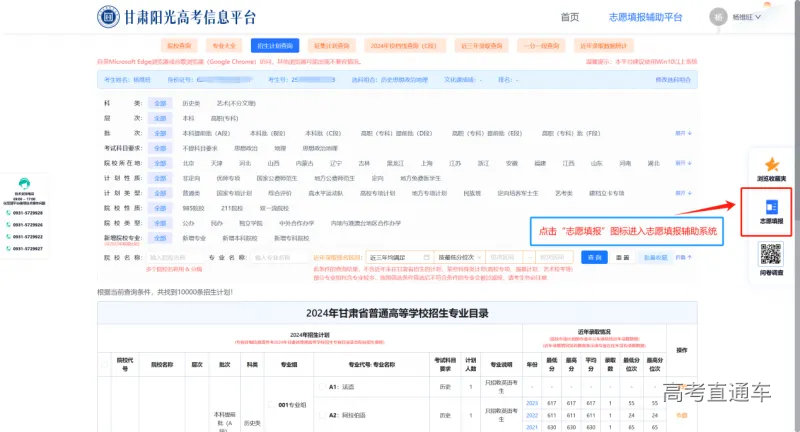The image size is (800, 432).
Task: Focus the lower rank range input
Action: click(504, 258)
